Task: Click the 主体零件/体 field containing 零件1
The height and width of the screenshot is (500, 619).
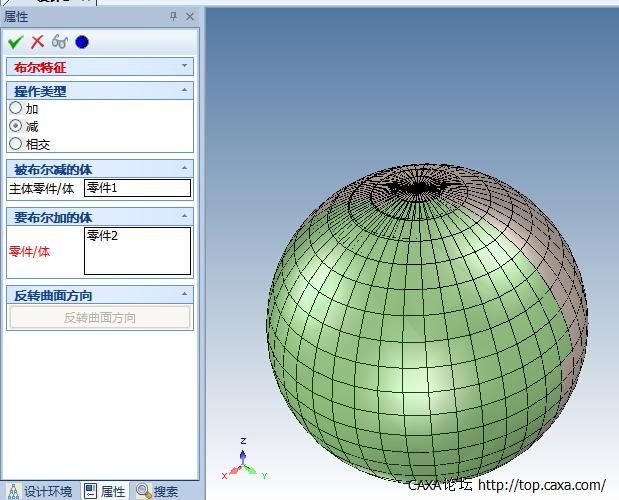Action: [x=137, y=188]
